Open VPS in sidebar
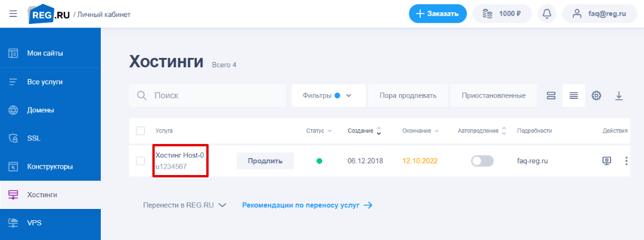This screenshot has width=644, height=240. [x=50, y=223]
